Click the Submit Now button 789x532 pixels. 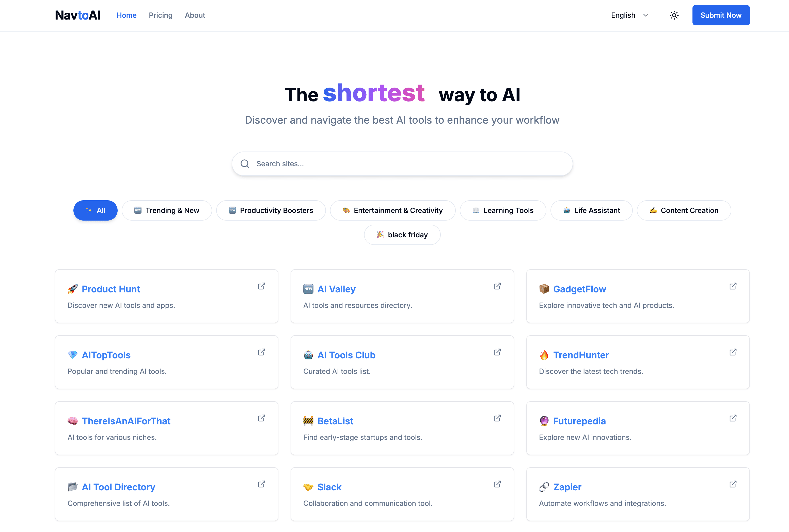[721, 15]
